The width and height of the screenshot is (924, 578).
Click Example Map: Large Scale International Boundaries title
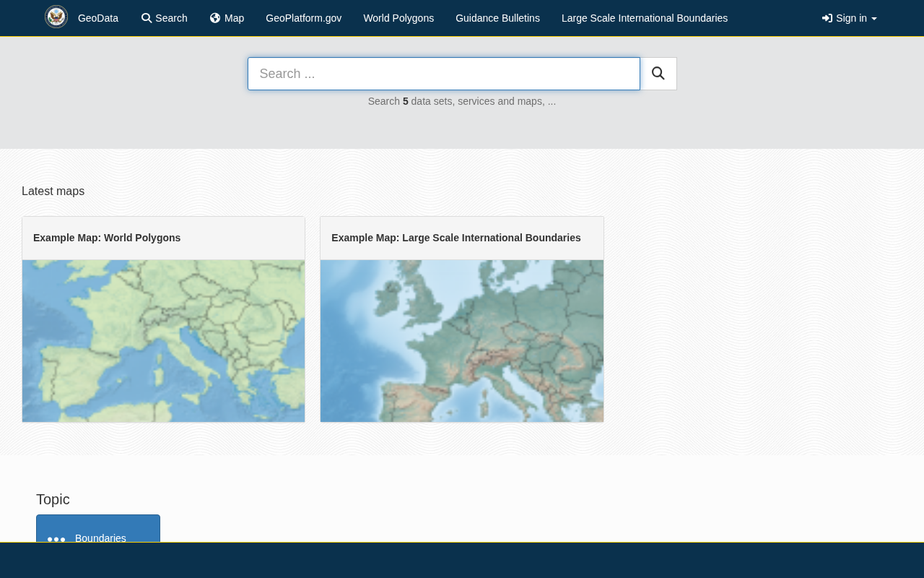[456, 238]
